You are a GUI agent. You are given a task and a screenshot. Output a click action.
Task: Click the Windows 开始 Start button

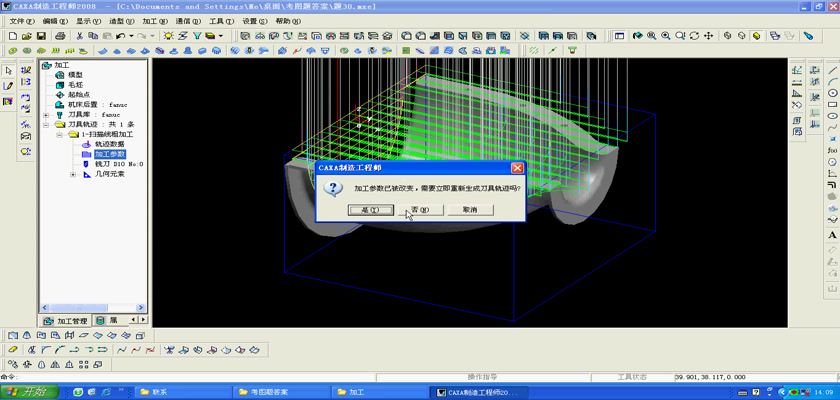29,392
